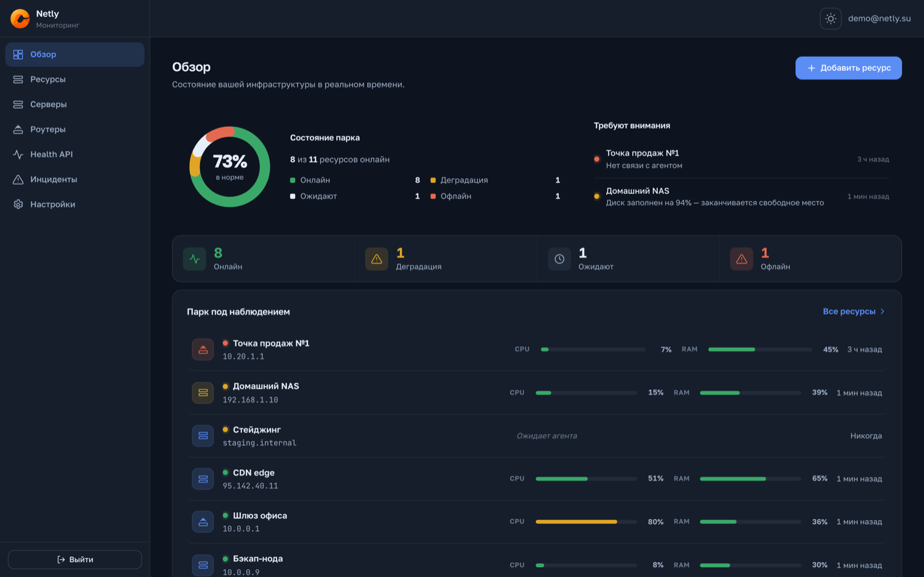
Task: Open Инциденты in the sidebar
Action: click(x=75, y=179)
